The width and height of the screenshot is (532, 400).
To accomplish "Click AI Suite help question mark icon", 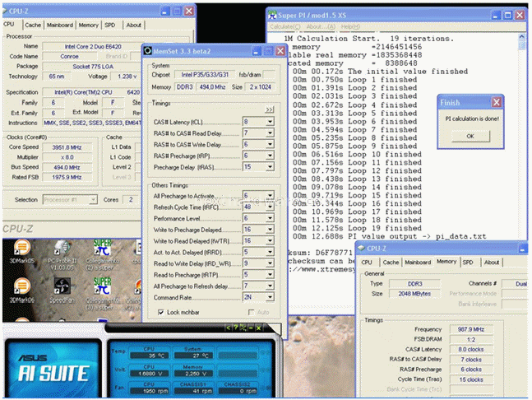I will [x=236, y=328].
